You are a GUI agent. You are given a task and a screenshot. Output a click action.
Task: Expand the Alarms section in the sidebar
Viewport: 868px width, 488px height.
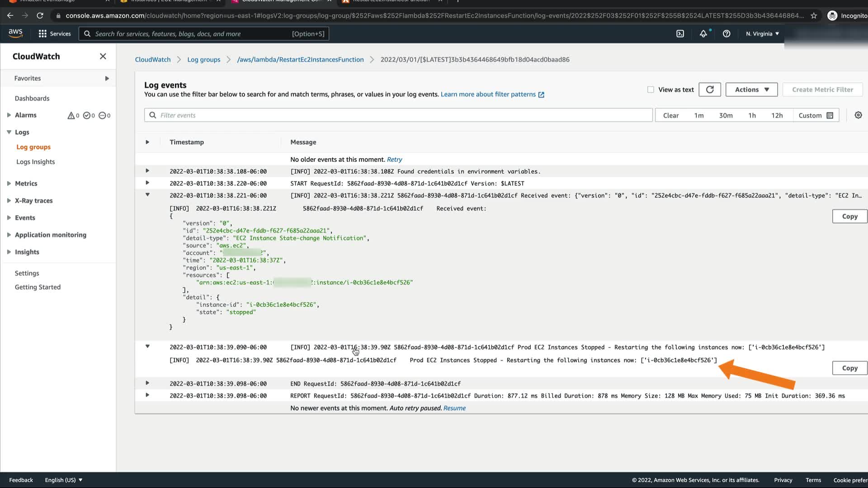tap(9, 115)
